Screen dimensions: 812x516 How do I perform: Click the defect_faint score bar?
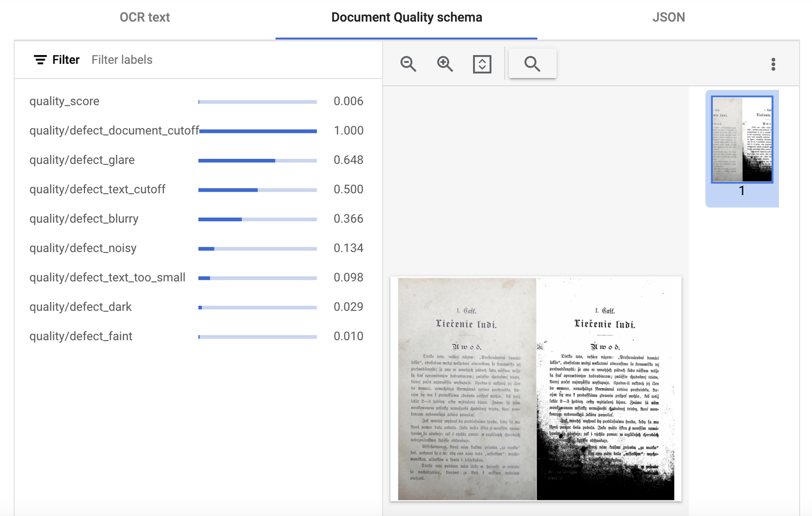(x=258, y=337)
